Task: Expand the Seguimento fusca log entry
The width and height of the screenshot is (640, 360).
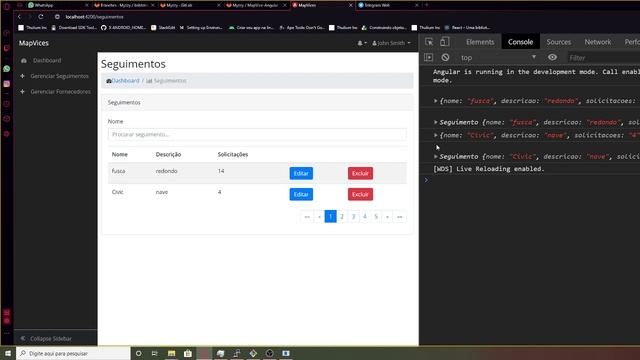Action: click(436, 122)
